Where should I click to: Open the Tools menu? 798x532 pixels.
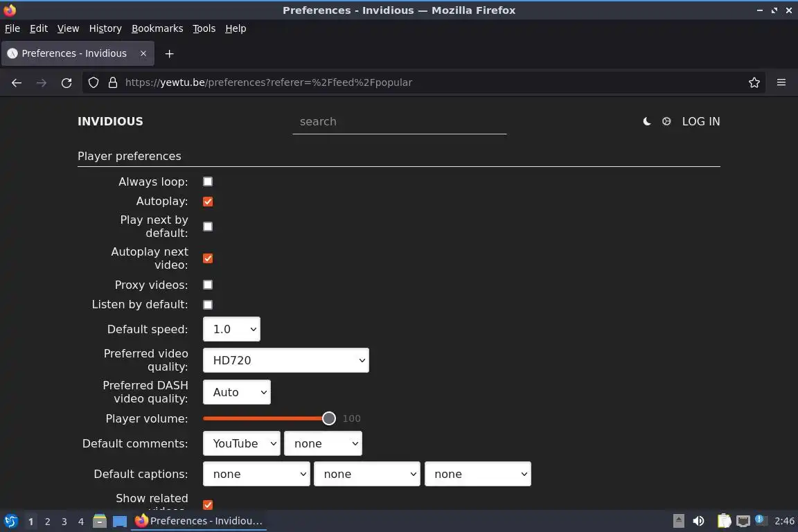pos(204,28)
